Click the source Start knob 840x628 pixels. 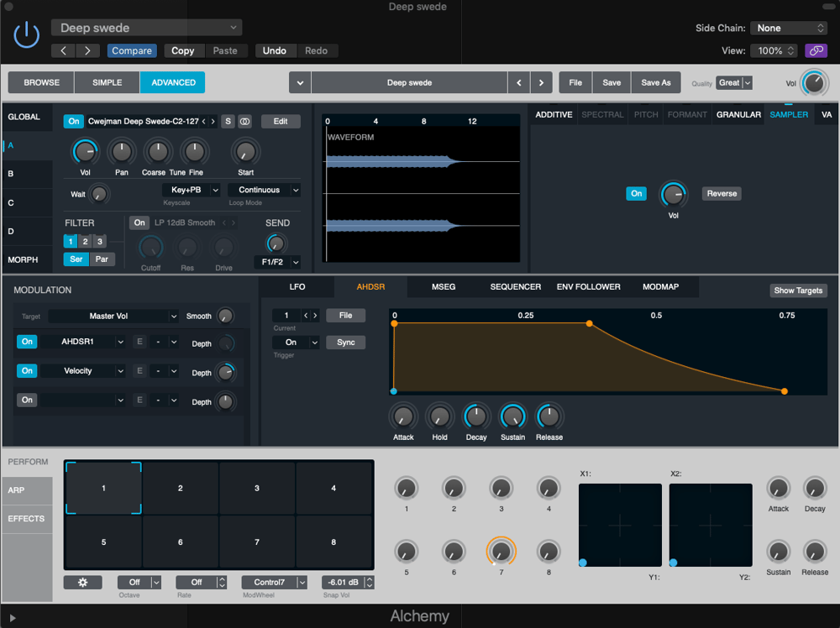pos(245,152)
